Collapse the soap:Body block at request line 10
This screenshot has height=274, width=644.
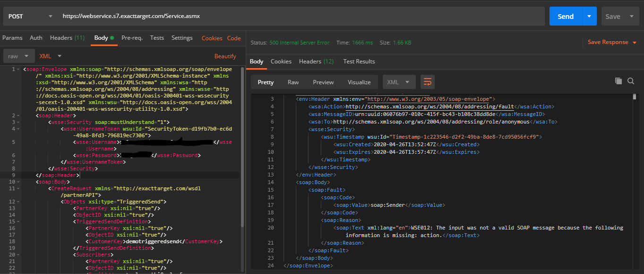point(19,182)
